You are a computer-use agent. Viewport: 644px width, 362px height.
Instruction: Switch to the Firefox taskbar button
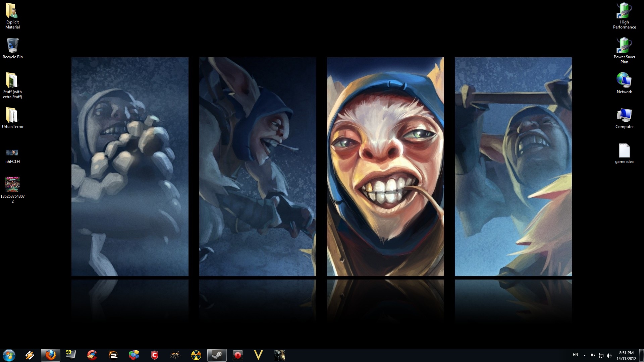(x=51, y=355)
